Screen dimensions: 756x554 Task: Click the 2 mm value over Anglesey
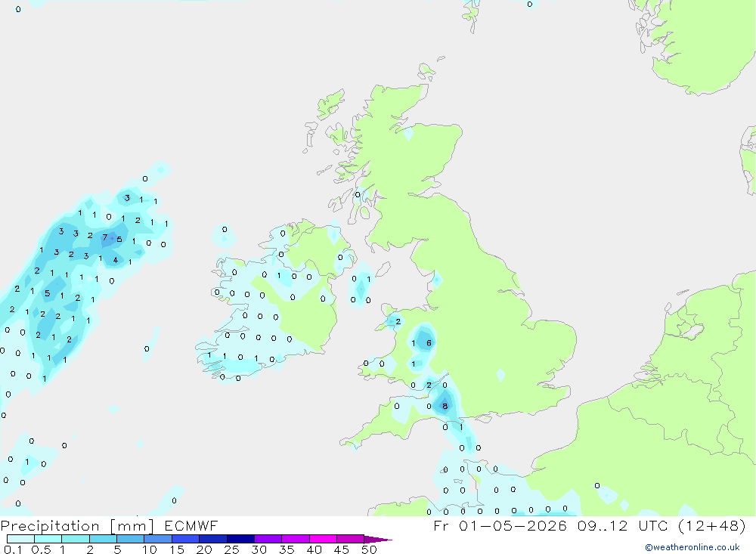(398, 322)
